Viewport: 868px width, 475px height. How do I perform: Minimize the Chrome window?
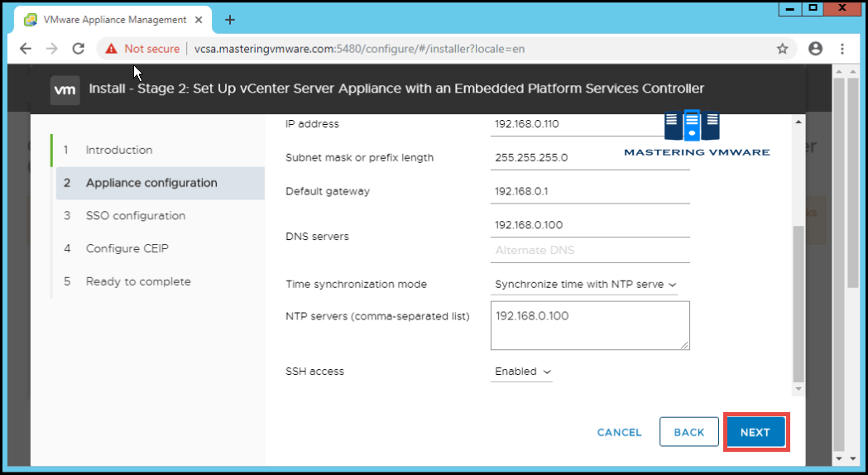[790, 9]
